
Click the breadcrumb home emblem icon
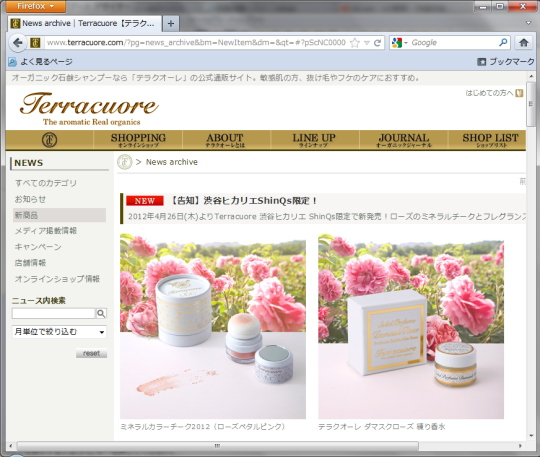pos(125,162)
